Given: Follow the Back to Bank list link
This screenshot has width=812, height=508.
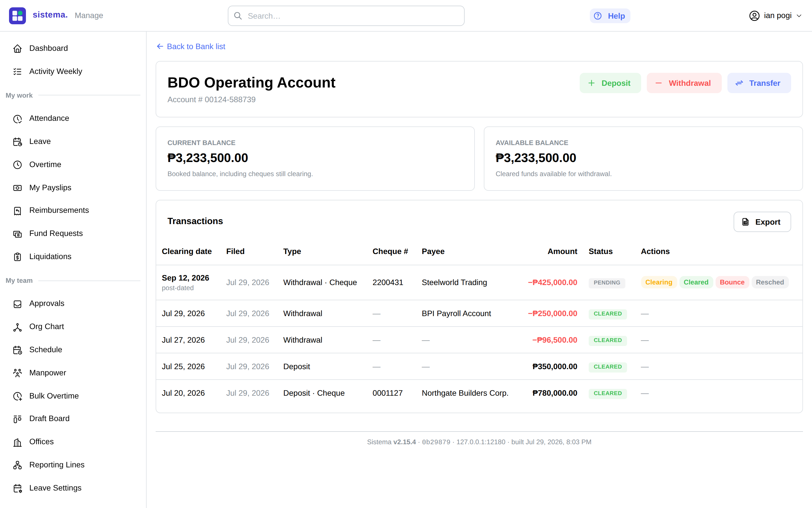Looking at the screenshot, I should pos(191,46).
